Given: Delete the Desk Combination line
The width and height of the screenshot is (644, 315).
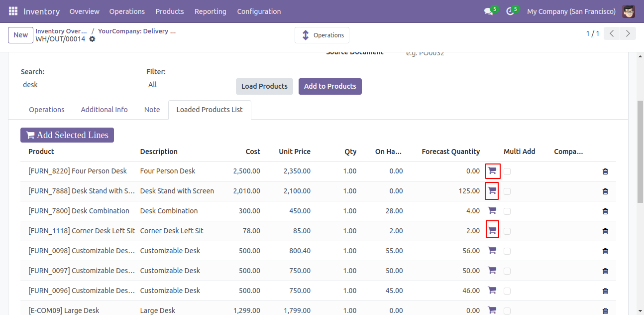Looking at the screenshot, I should pos(605,211).
